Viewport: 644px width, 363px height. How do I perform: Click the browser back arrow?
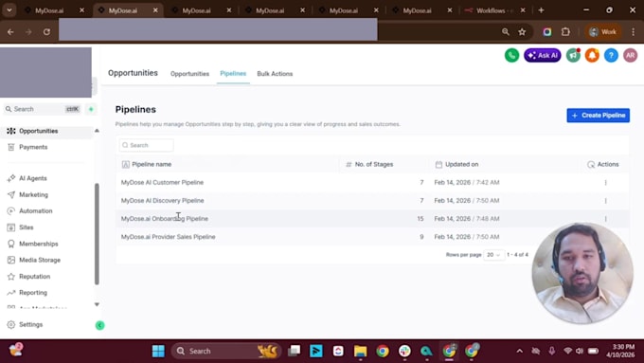(x=10, y=31)
